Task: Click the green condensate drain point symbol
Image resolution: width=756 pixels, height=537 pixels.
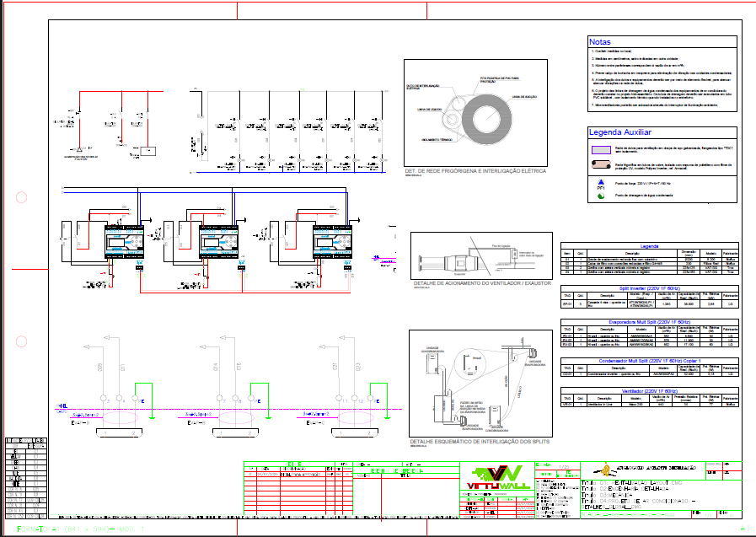Action: (x=599, y=196)
